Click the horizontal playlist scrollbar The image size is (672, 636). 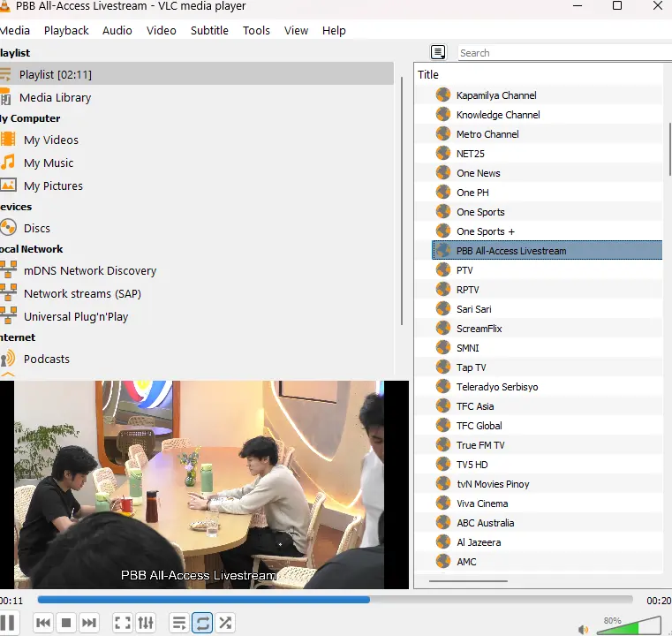tap(468, 581)
